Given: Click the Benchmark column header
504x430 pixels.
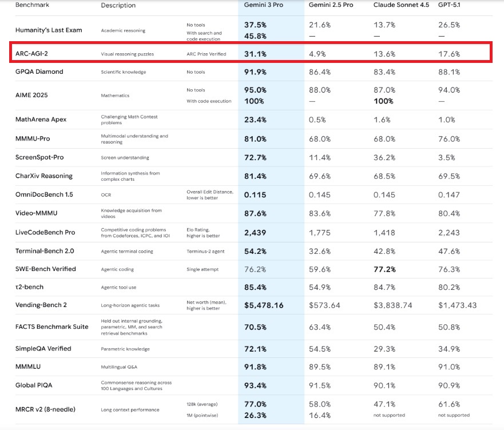Looking at the screenshot, I should [x=33, y=5].
